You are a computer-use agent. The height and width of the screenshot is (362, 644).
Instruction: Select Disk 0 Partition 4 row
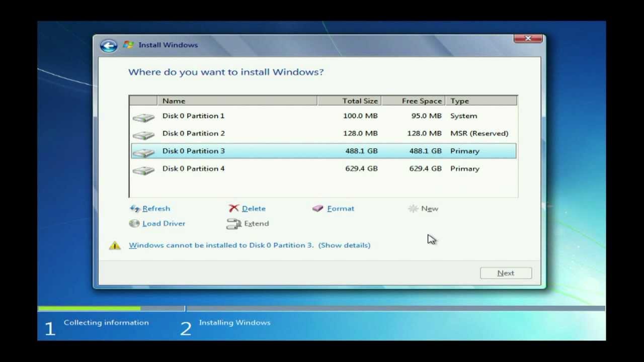pyautogui.click(x=324, y=168)
